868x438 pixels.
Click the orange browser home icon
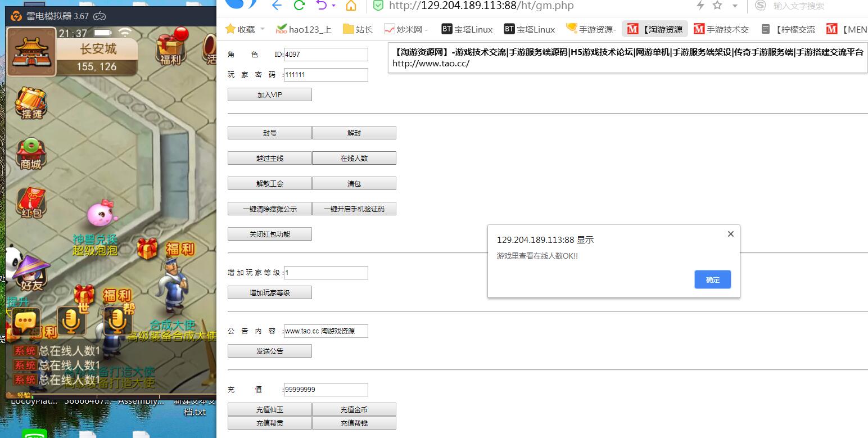point(351,6)
